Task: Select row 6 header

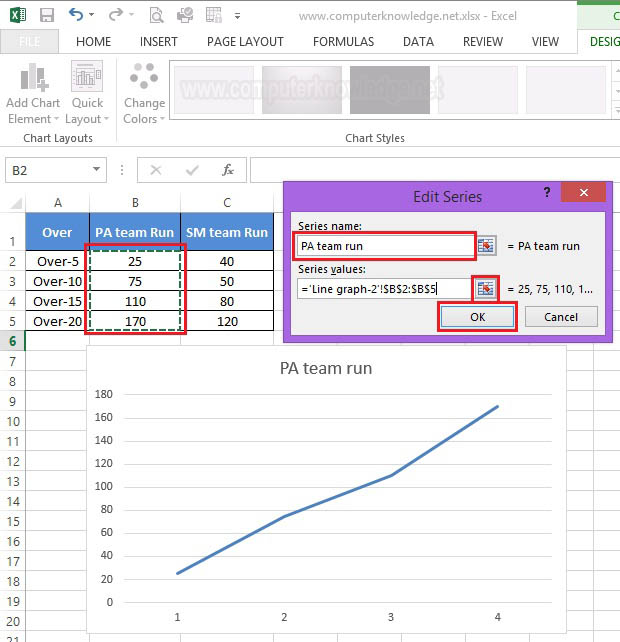Action: click(13, 341)
